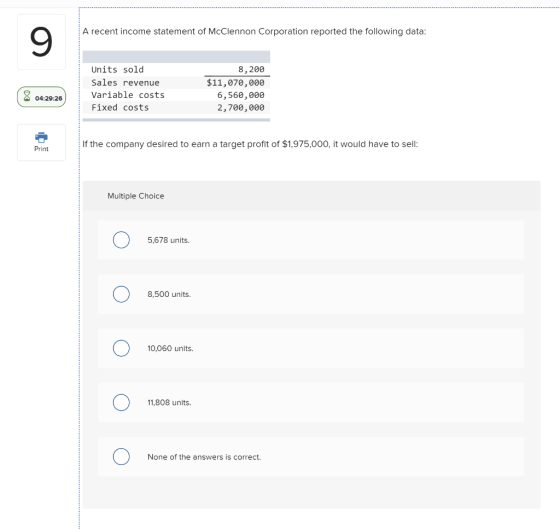Click the Fixed costs 2,700,000 value
This screenshot has width=560, height=530.
coord(241,108)
